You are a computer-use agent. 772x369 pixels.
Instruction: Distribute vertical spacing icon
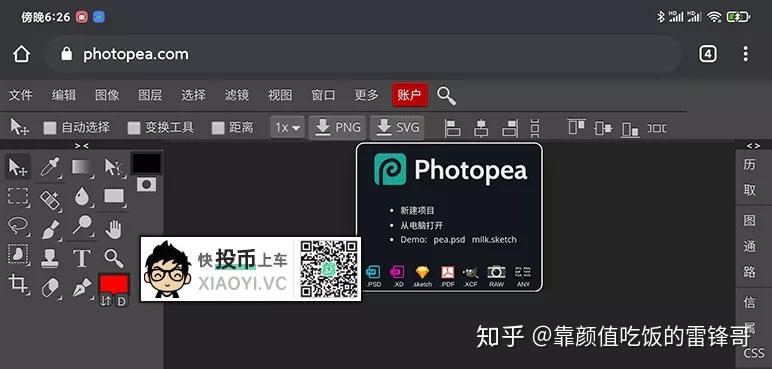[x=535, y=128]
